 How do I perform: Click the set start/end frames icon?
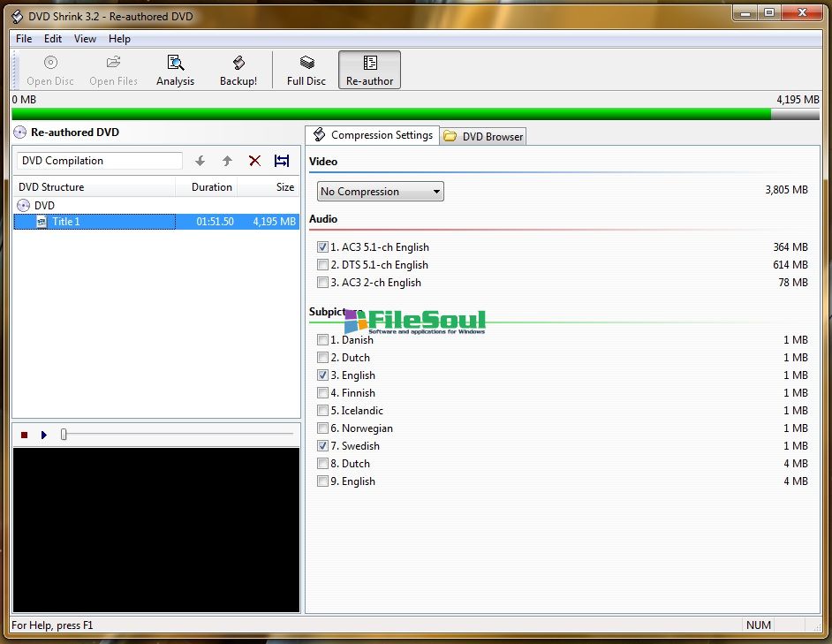pos(282,161)
